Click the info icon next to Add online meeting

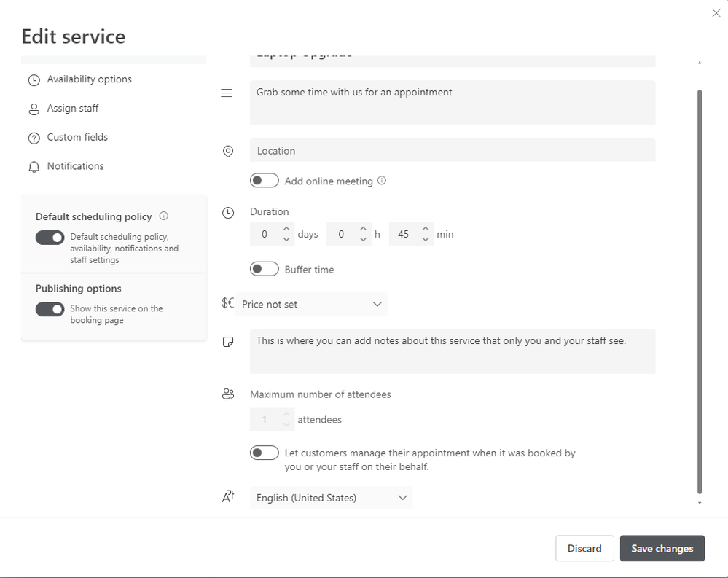click(x=382, y=181)
